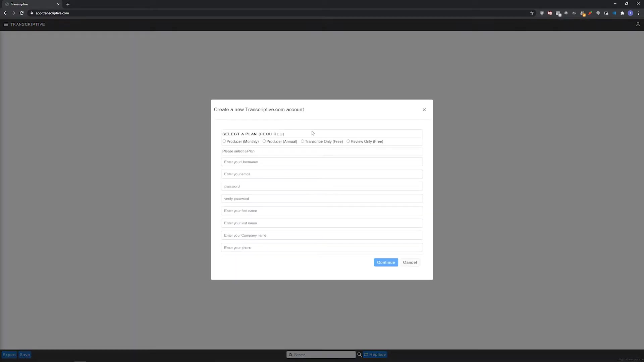Screen dimensions: 644x362
Task: Click the browser back arrow
Action: pos(5,13)
